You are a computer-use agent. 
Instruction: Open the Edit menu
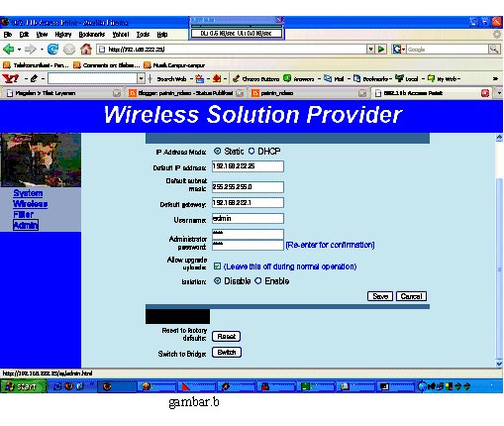[24, 35]
